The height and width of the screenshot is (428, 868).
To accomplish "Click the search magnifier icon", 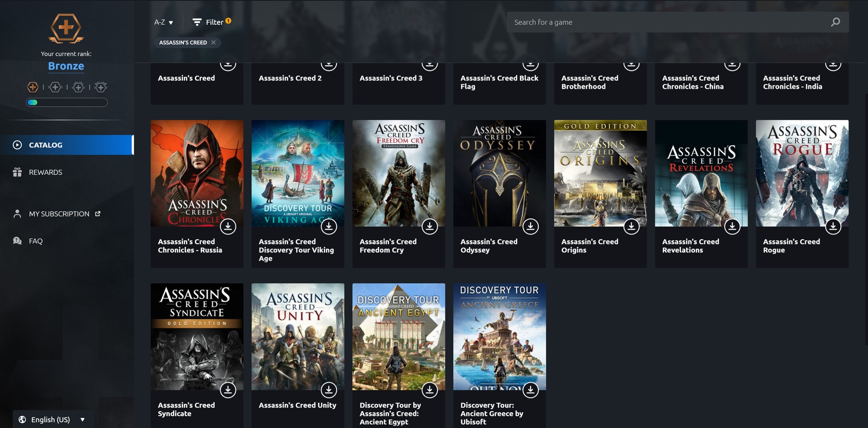I will coord(835,22).
